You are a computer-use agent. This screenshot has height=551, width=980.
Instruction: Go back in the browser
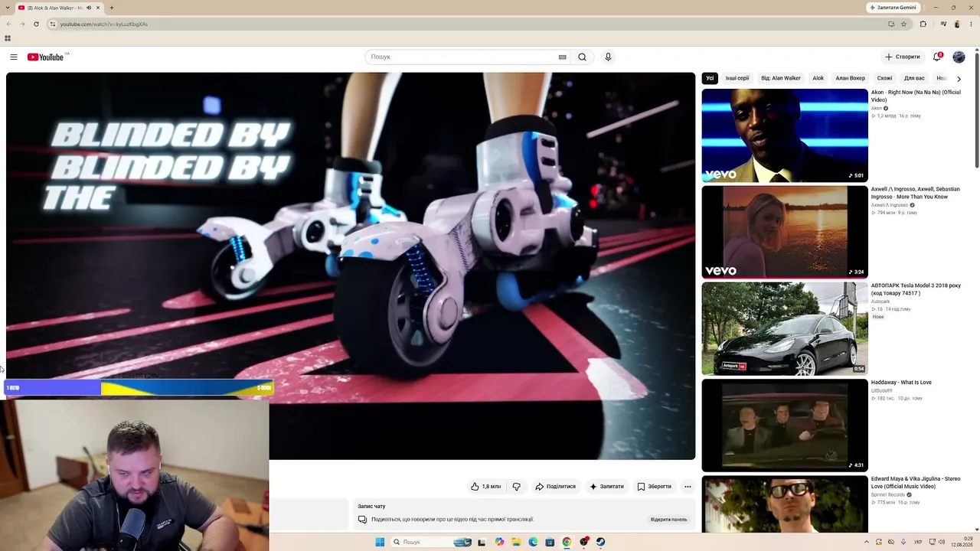8,24
